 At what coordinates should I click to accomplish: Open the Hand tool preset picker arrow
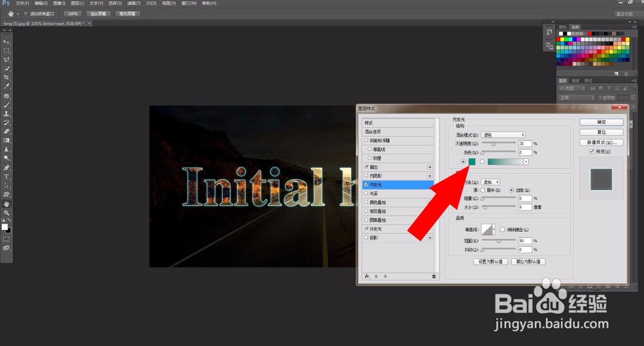click(17, 14)
